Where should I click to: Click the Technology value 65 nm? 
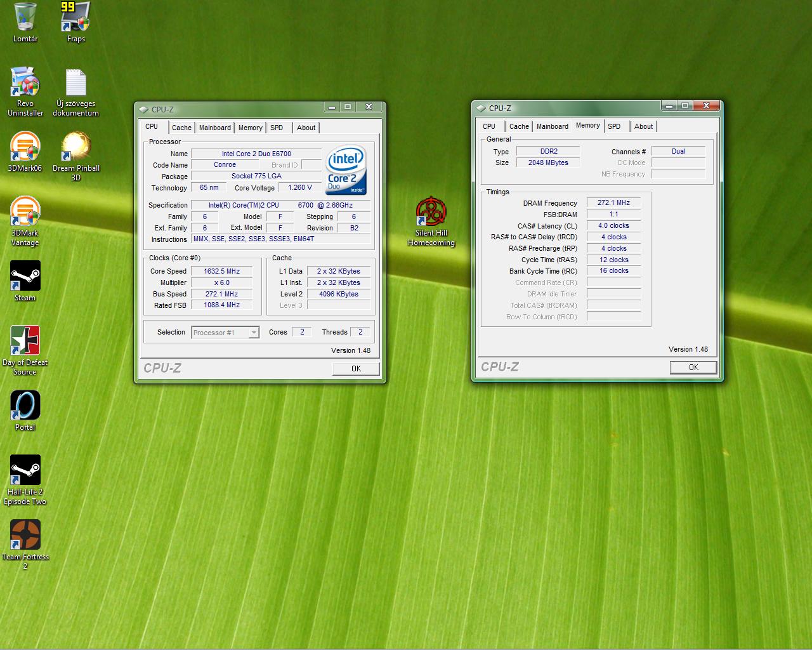[x=209, y=188]
